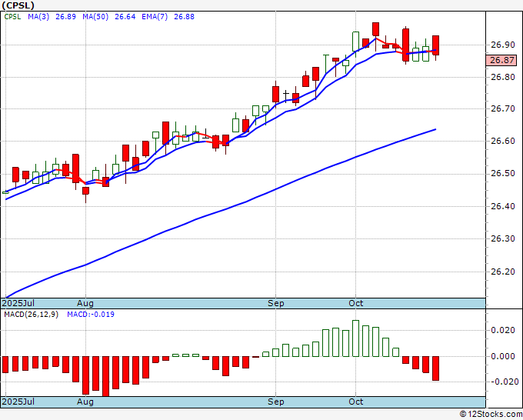This screenshot has width=523, height=420.
Task: Click the 2025Jul label on MACD axis
Action: [x=18, y=402]
